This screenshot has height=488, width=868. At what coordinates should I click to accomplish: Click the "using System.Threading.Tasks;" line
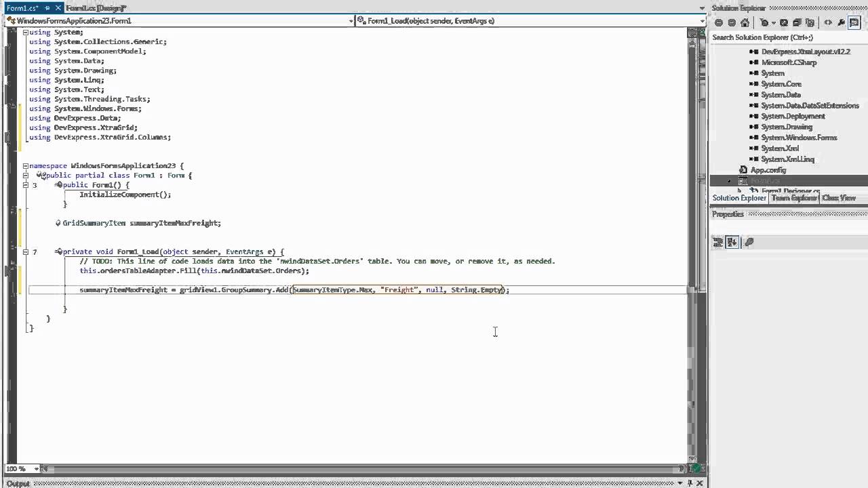pos(90,99)
